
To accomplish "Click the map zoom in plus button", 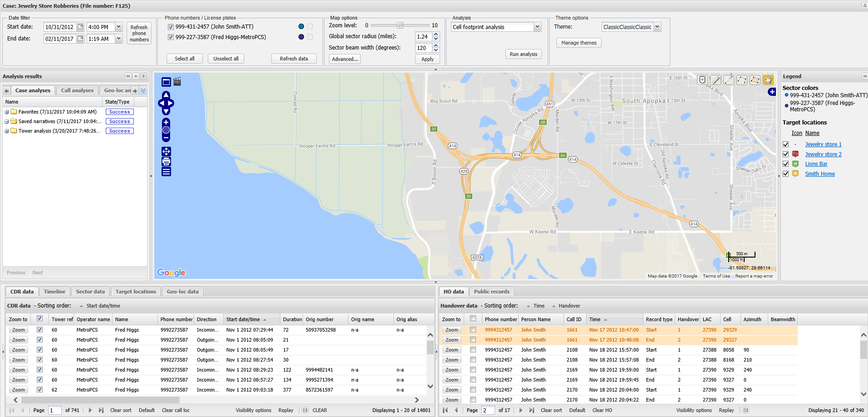I will click(166, 122).
